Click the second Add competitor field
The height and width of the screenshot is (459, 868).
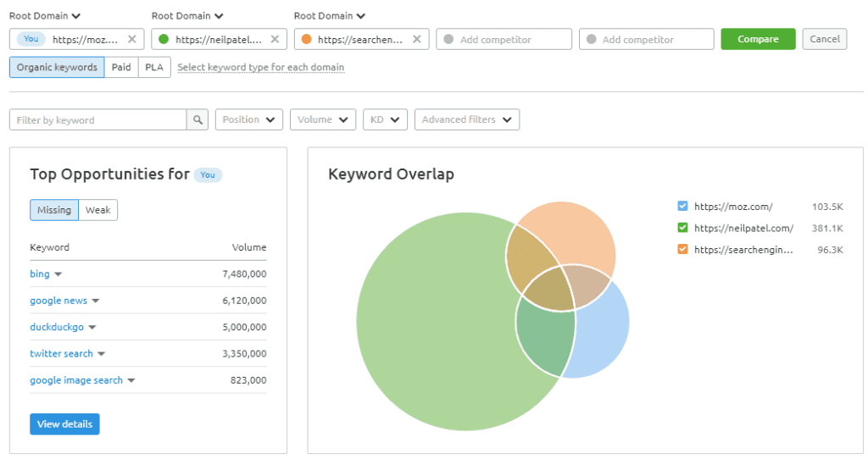coord(647,39)
